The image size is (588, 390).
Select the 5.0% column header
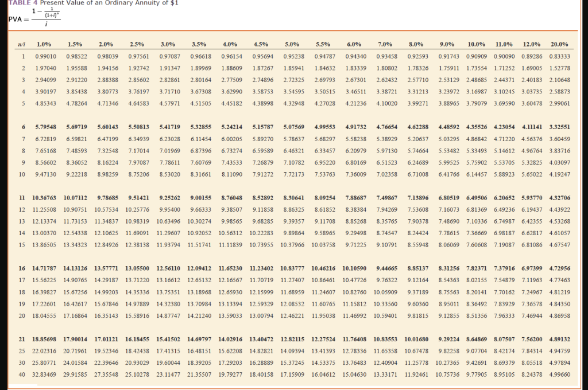[x=293, y=43]
